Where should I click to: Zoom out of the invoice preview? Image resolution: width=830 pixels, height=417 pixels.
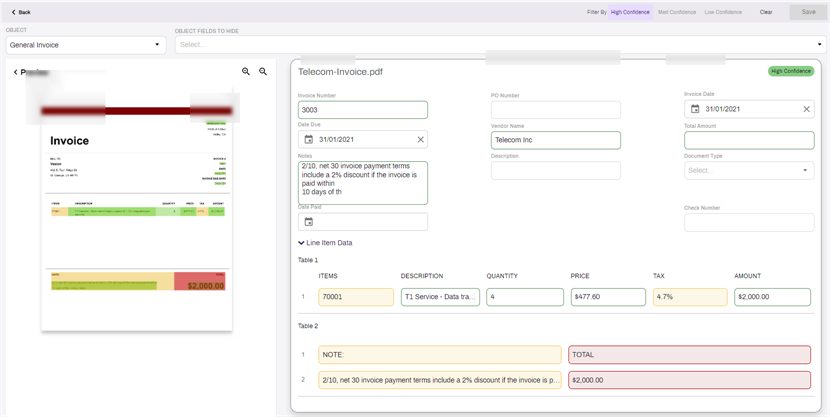pos(263,71)
